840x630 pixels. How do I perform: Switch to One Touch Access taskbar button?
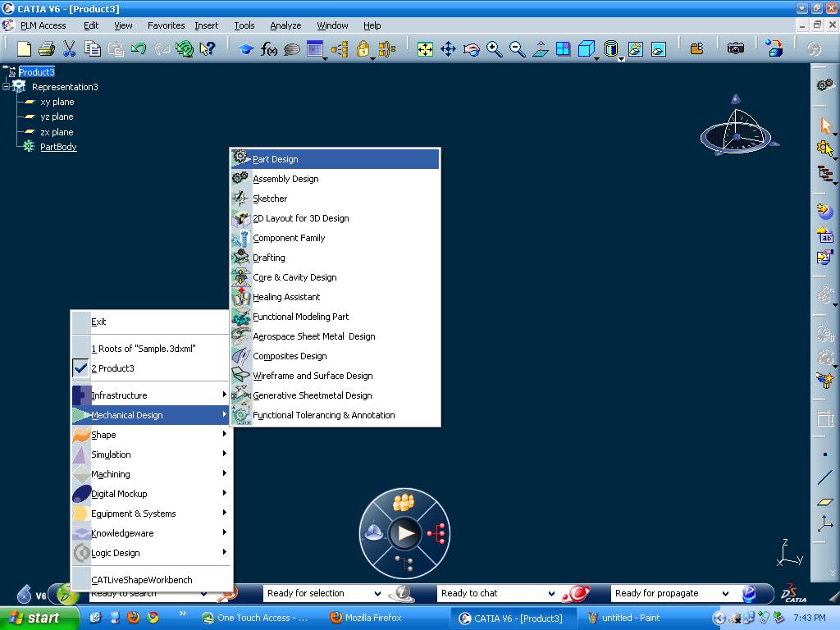(x=256, y=618)
